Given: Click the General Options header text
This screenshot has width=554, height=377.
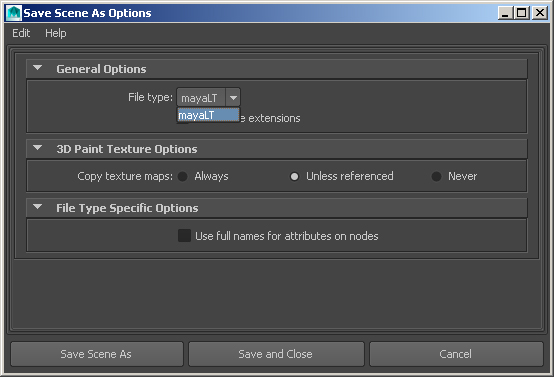Looking at the screenshot, I should [101, 69].
